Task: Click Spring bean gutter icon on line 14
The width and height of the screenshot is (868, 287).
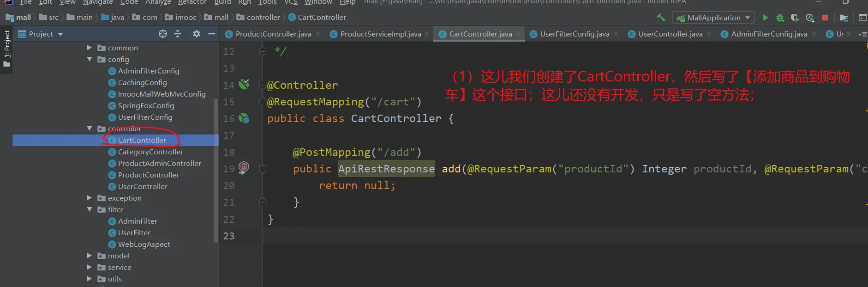Action: tap(244, 84)
